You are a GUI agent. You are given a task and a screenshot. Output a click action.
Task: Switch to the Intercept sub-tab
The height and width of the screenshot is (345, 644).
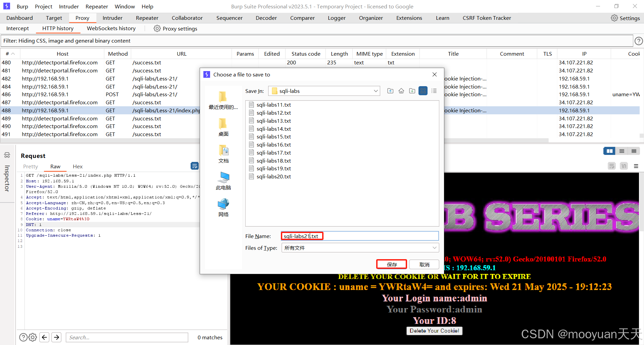(x=17, y=28)
